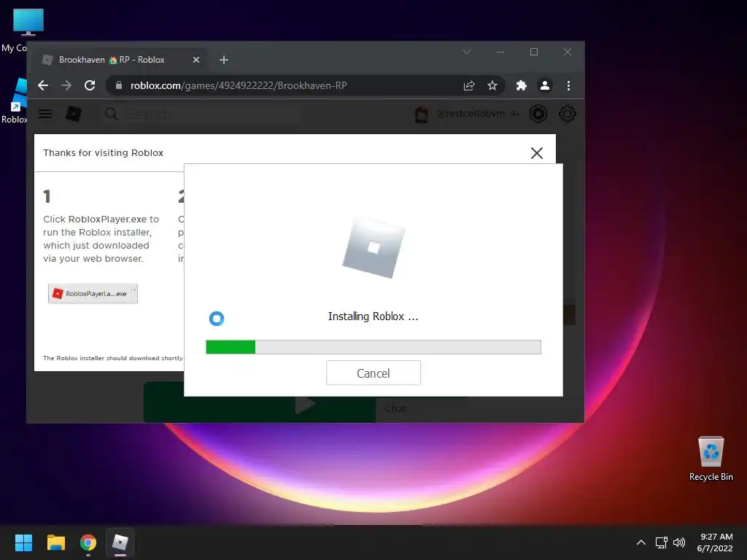Open Chrome profile avatar
Image resolution: width=747 pixels, height=560 pixels.
click(x=544, y=86)
